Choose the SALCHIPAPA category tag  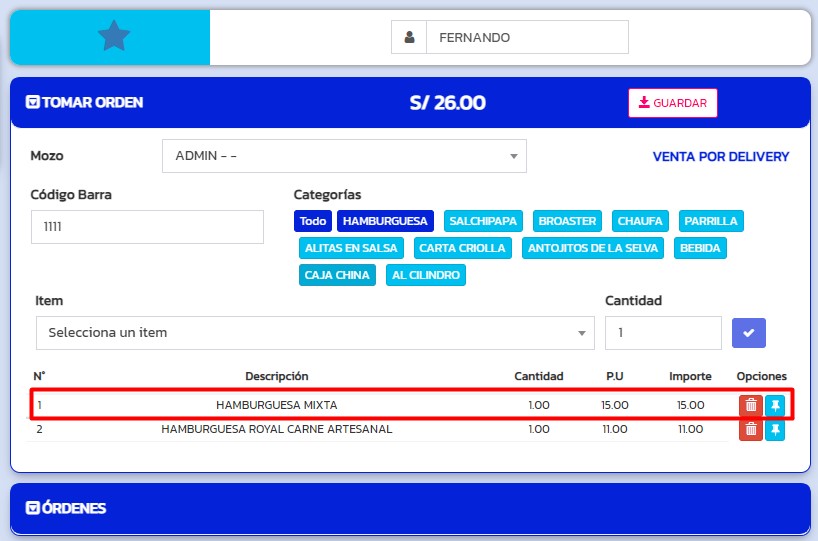point(483,221)
